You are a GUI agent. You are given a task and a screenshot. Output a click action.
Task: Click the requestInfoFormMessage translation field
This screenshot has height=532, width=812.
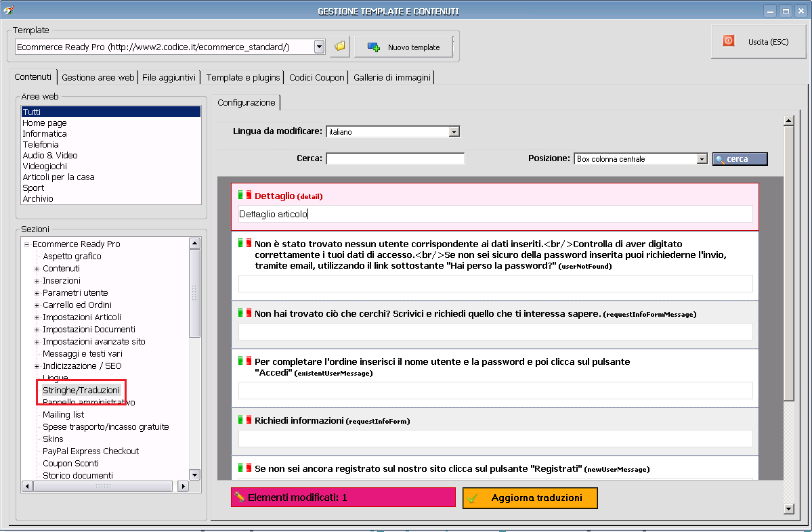coord(496,332)
